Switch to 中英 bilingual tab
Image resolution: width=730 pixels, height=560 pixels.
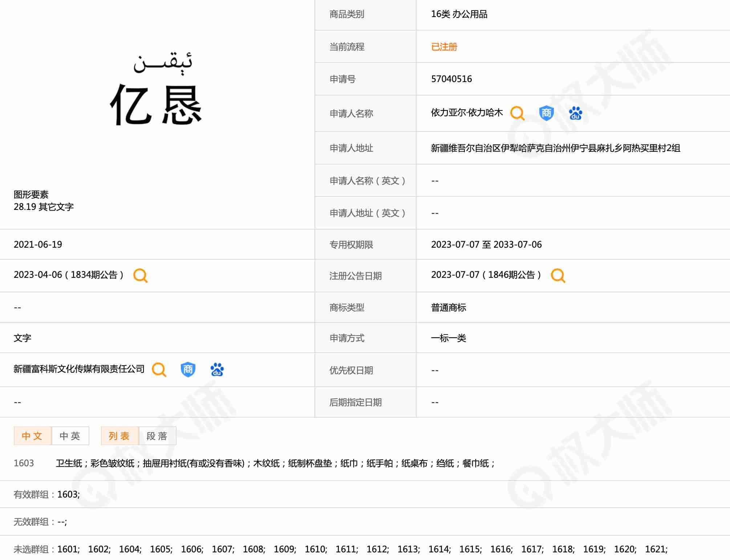70,436
